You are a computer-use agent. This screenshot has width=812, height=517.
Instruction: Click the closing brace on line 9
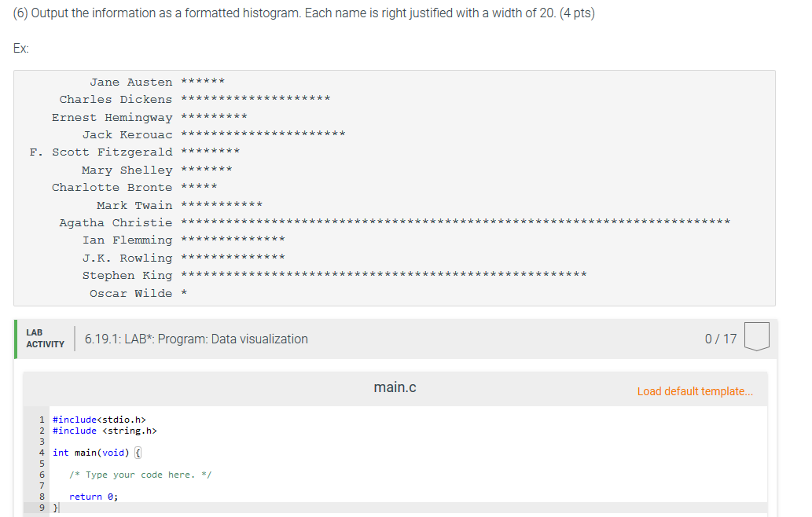tap(53, 507)
